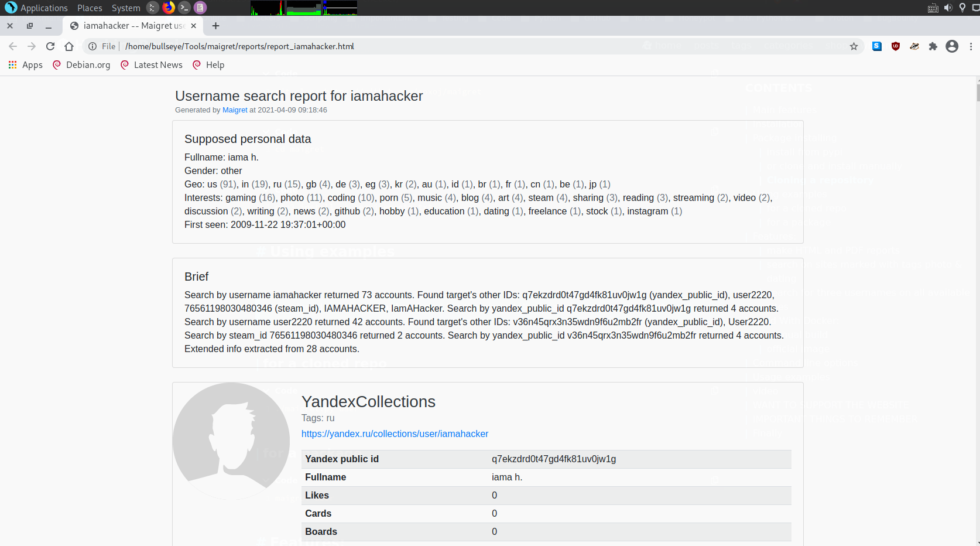Click the Cards row label
The width and height of the screenshot is (980, 546).
[318, 513]
